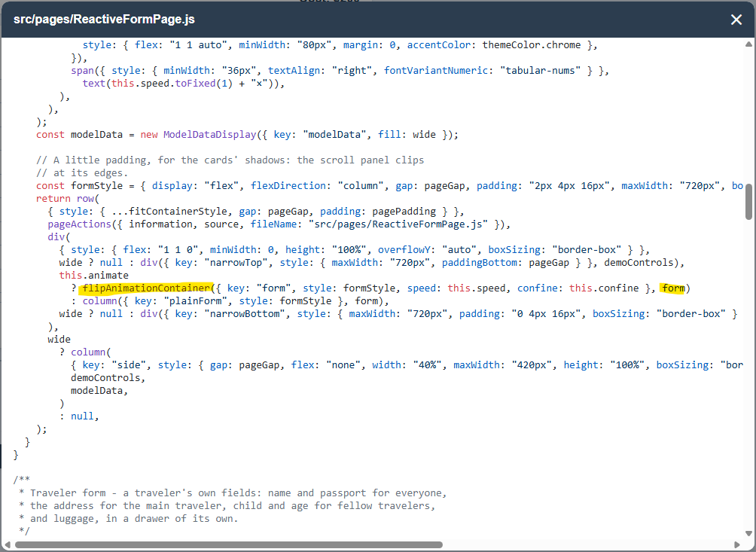
Task: Click the highlighted flipAnimationContainer identifier
Action: pyautogui.click(x=147, y=288)
